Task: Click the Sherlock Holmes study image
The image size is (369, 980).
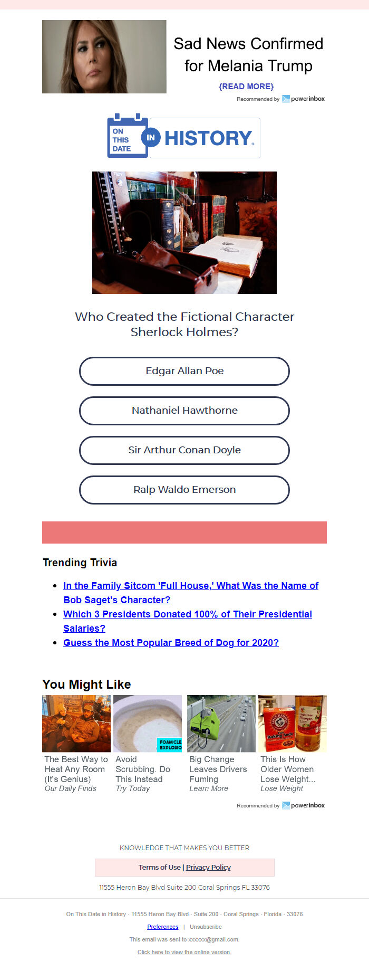Action: 184,233
